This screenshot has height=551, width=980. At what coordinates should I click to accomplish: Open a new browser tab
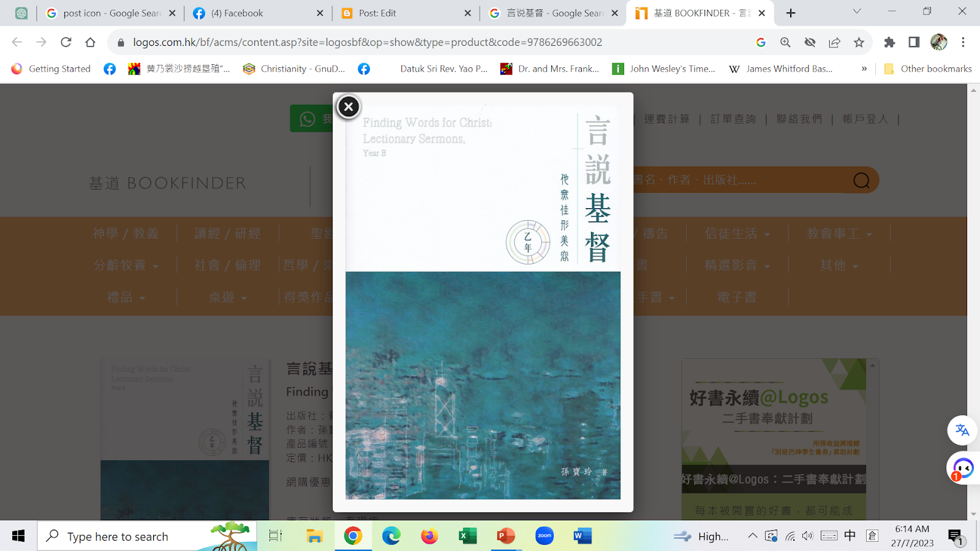click(x=791, y=13)
